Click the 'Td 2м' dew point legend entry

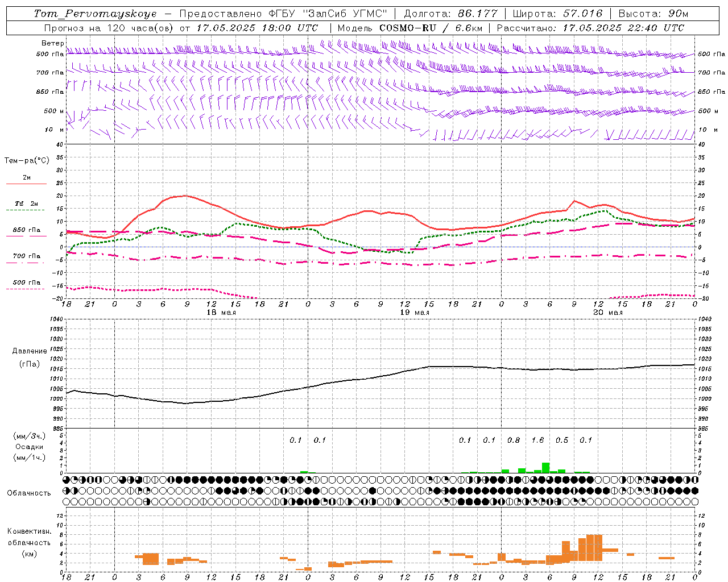coord(26,203)
